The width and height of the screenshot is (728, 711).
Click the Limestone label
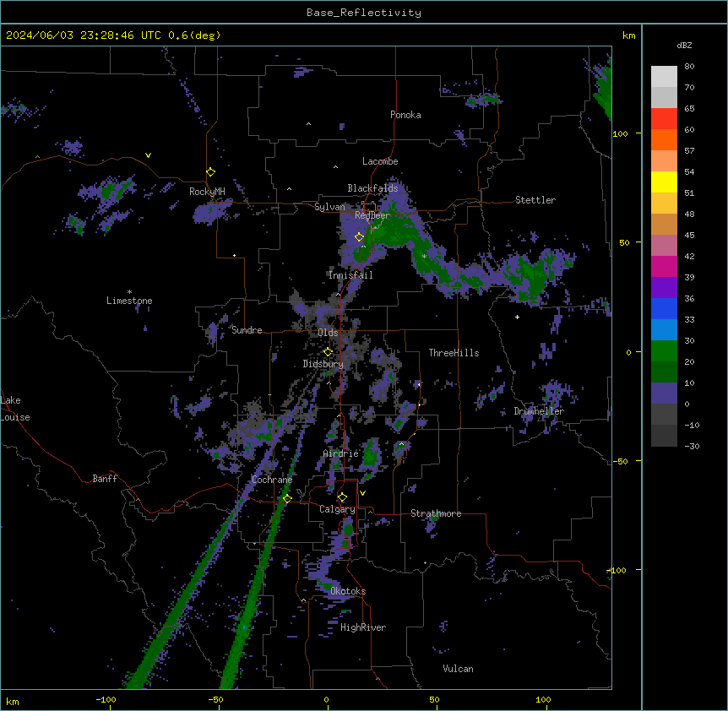[x=129, y=301]
